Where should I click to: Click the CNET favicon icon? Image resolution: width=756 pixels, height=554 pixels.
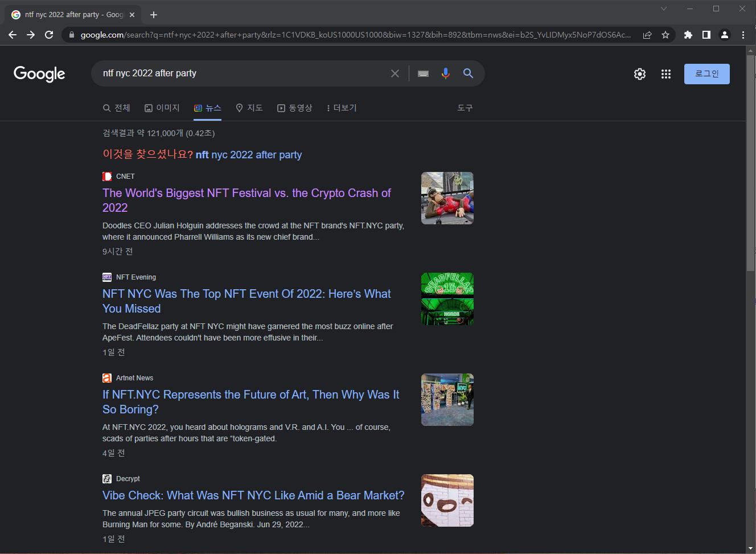[107, 177]
